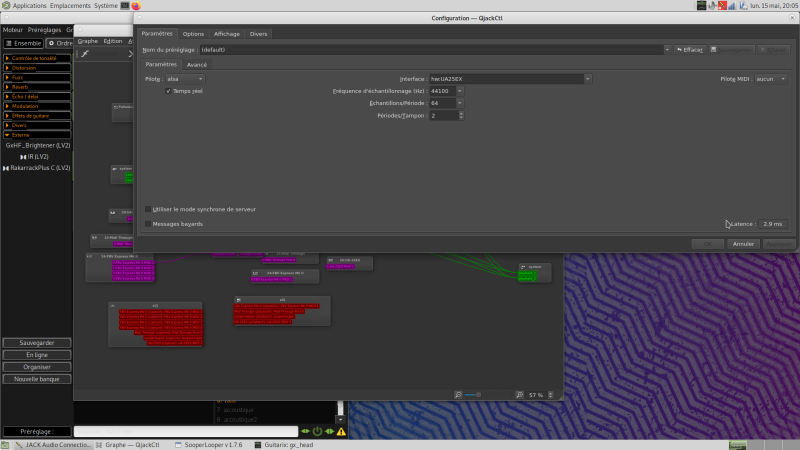Toggle the Ordre button in Guitarix
800x450 pixels.
point(60,43)
